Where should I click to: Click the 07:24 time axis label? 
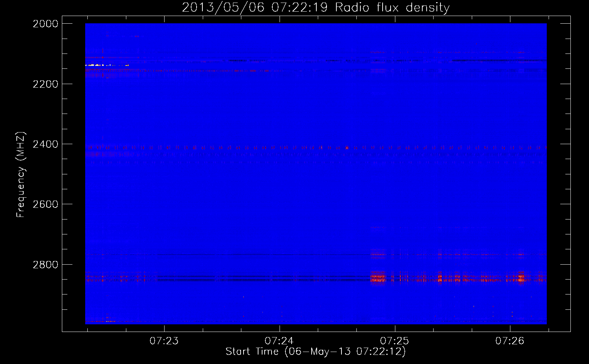279,341
